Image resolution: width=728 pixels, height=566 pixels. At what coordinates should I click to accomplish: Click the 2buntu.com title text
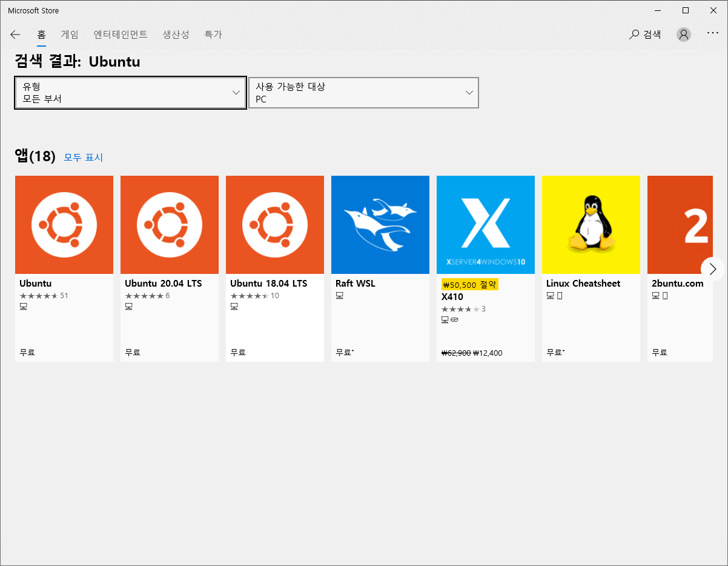pyautogui.click(x=678, y=283)
